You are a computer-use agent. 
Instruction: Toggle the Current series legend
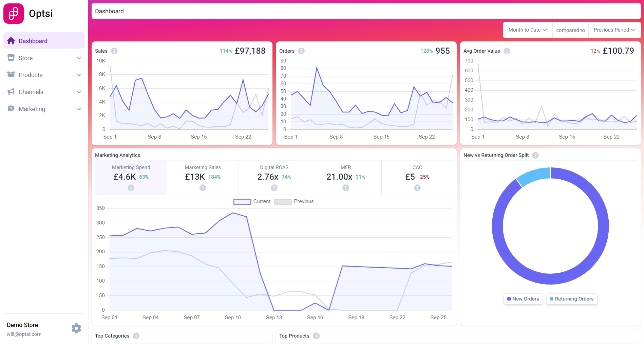(252, 201)
